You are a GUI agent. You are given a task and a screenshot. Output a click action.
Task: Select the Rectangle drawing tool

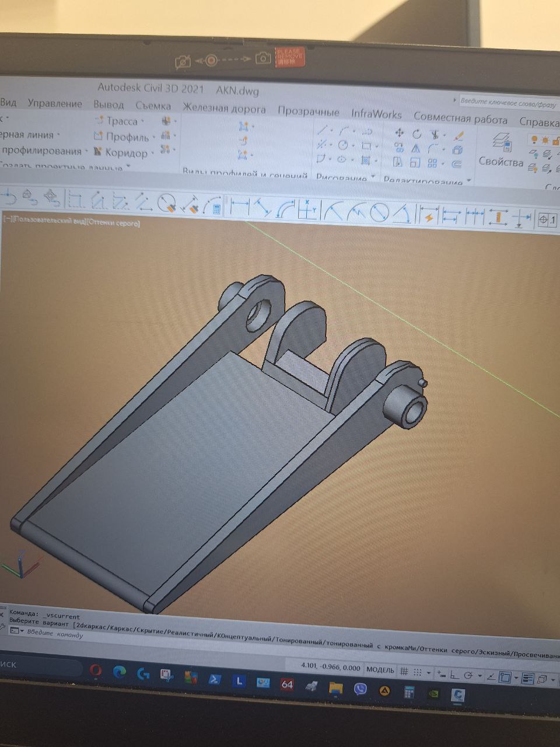click(366, 145)
